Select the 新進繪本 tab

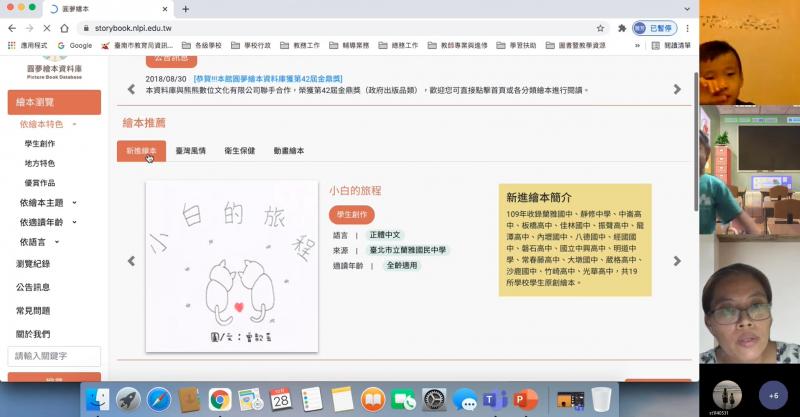(141, 151)
